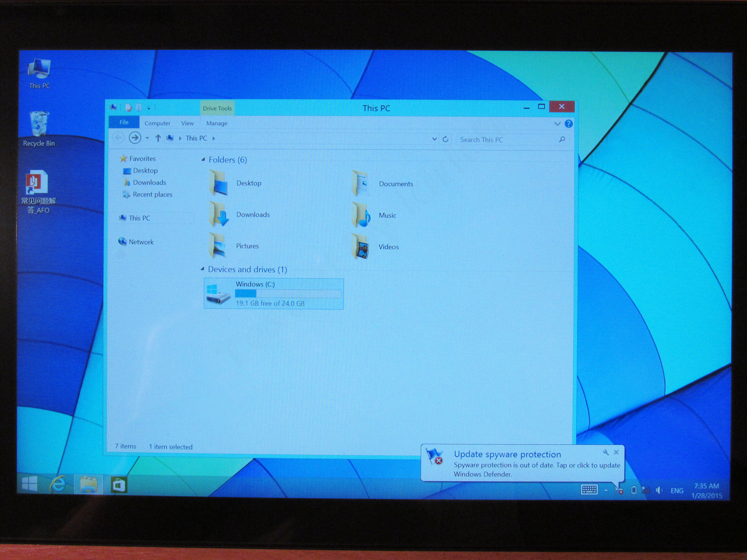Screen dimensions: 747x560
Task: Switch to the View ribbon tab
Action: tap(187, 123)
